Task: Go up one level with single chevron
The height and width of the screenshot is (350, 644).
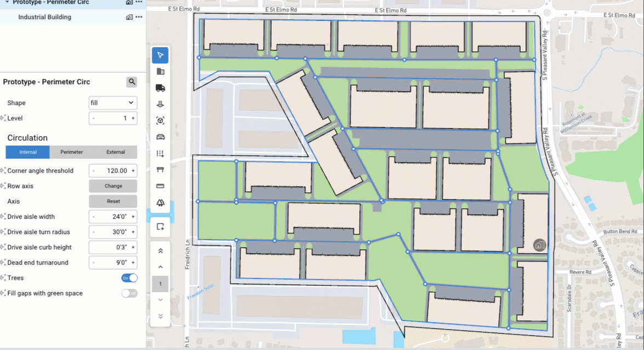Action: 160,267
